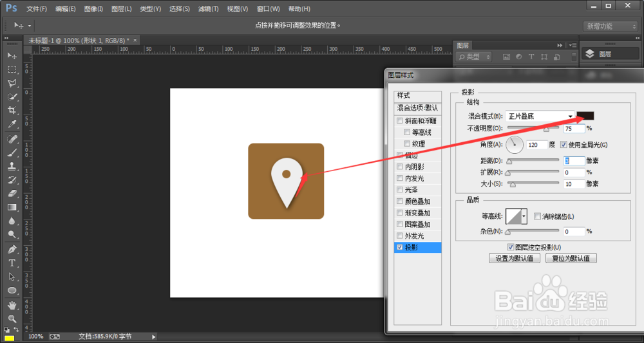This screenshot has width=644, height=343.
Task: Open the tool preset picker arrow
Action: tap(30, 26)
